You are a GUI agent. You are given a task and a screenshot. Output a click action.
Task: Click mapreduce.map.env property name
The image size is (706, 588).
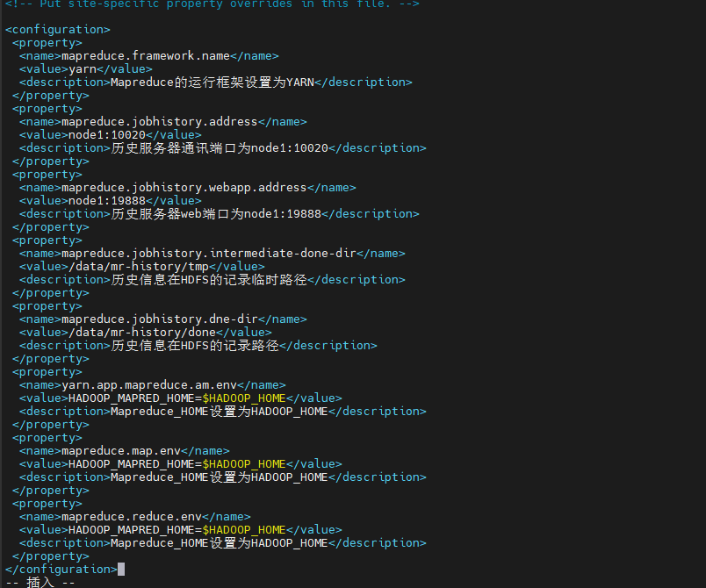tap(121, 451)
